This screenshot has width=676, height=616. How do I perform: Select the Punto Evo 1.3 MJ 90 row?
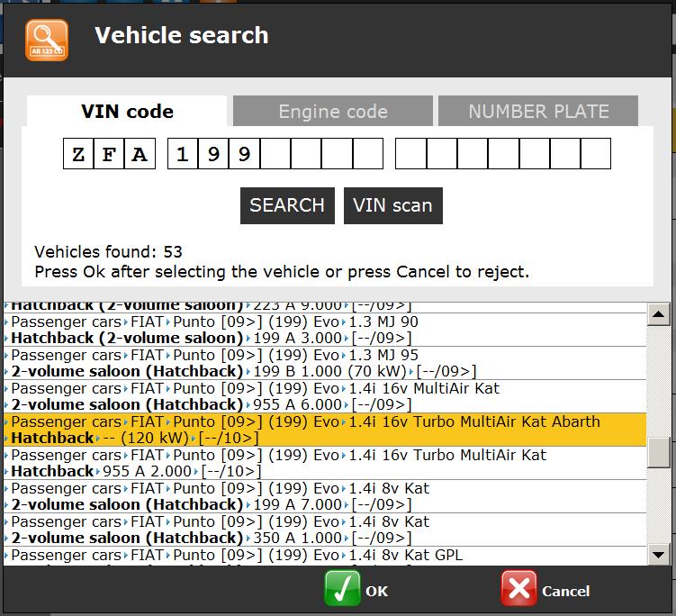325,330
